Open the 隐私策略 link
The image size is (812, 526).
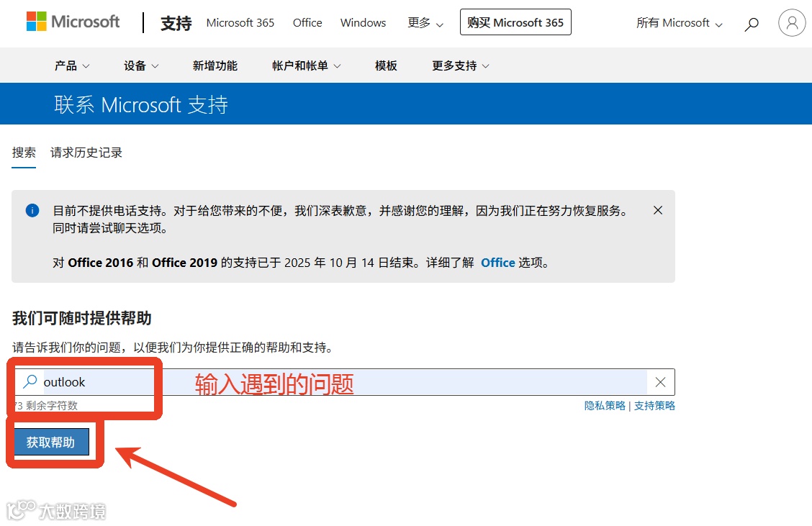pyautogui.click(x=605, y=406)
